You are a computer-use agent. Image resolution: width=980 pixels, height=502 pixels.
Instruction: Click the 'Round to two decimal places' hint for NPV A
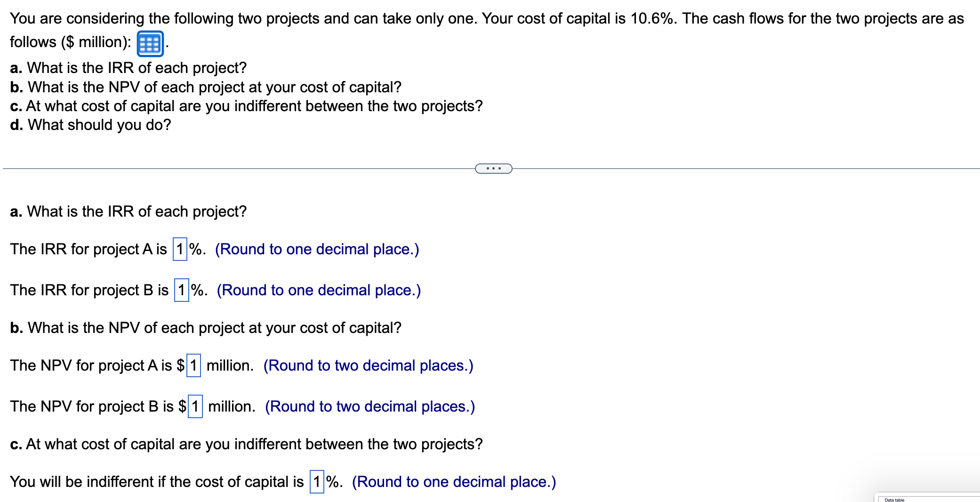[x=369, y=365]
